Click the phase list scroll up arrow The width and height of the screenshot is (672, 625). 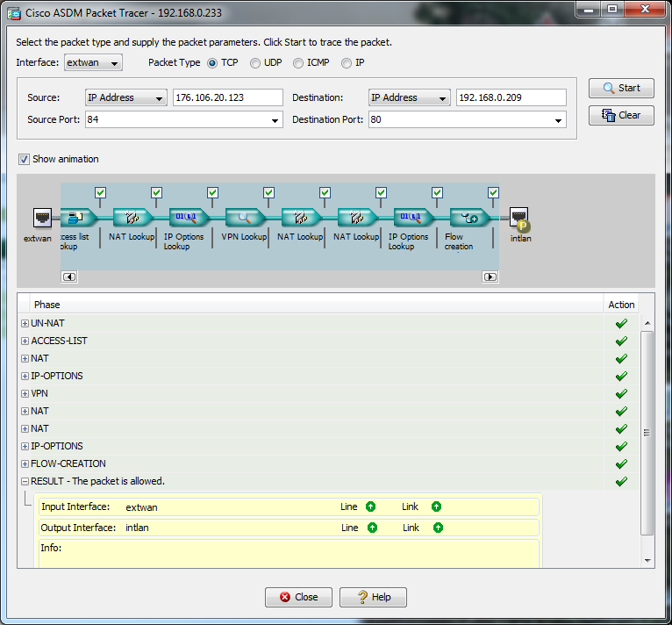pos(647,323)
